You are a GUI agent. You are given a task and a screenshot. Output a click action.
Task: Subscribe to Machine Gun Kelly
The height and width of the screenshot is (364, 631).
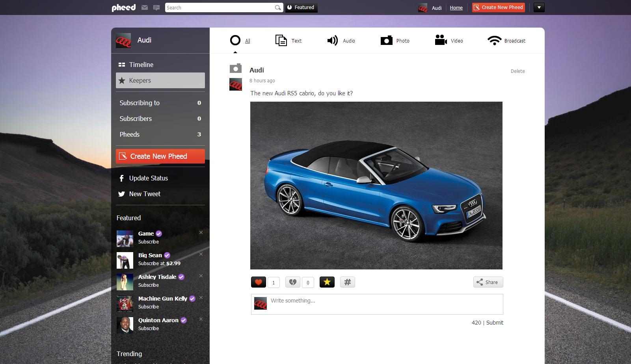149,307
